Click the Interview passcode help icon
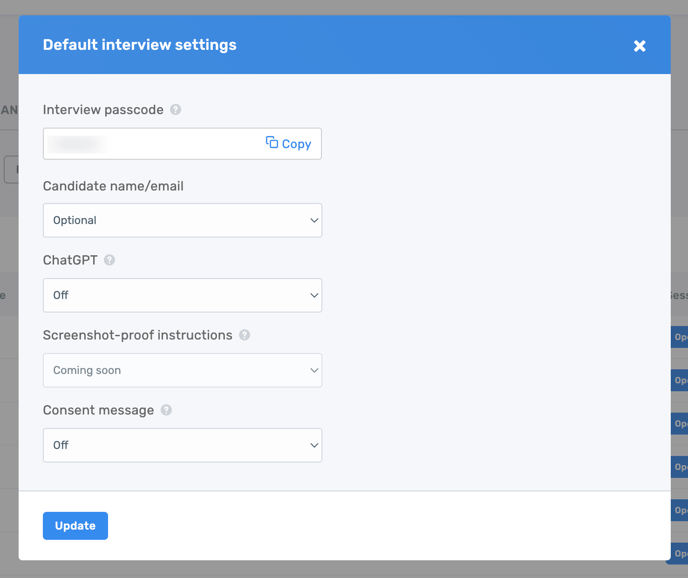This screenshot has width=688, height=578. 176,110
